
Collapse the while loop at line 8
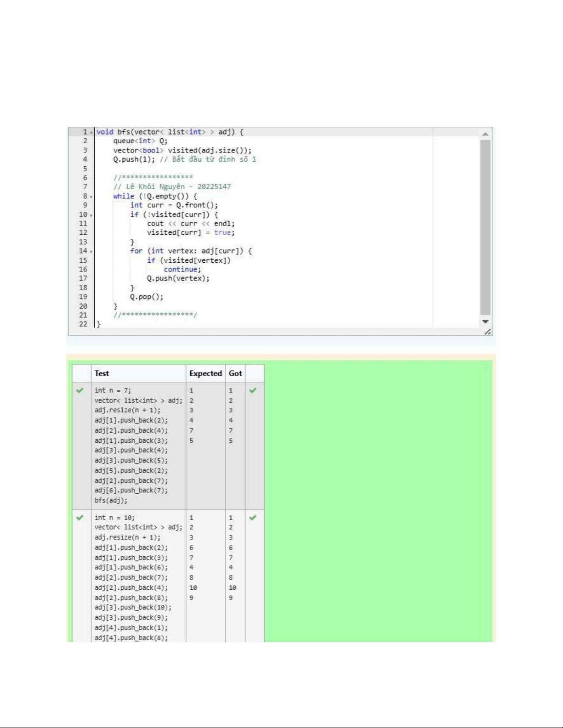91,197
